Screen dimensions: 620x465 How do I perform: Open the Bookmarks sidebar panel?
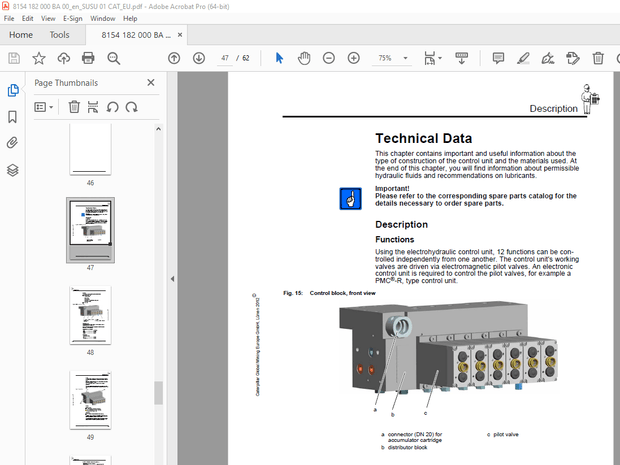tap(13, 117)
